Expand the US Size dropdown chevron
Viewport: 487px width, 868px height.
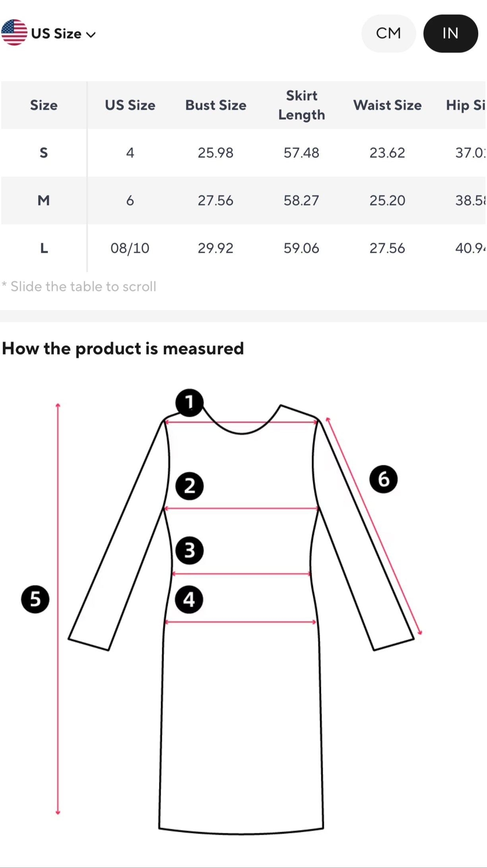(91, 35)
